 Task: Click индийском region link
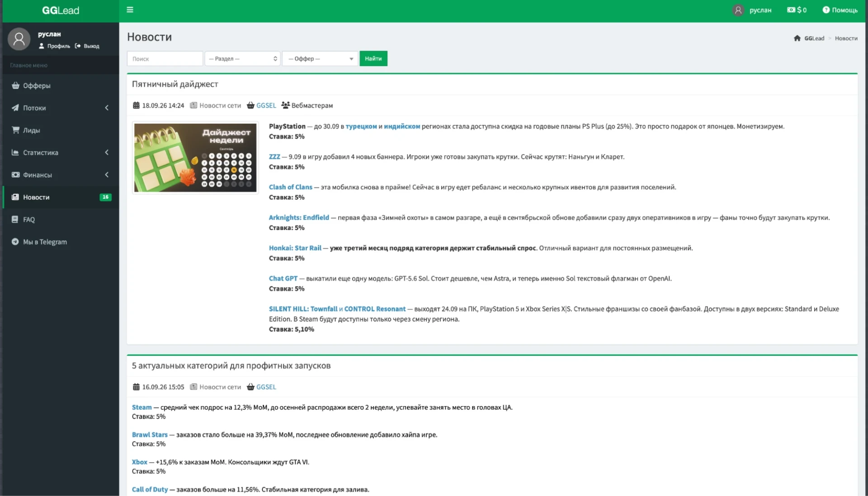(402, 126)
